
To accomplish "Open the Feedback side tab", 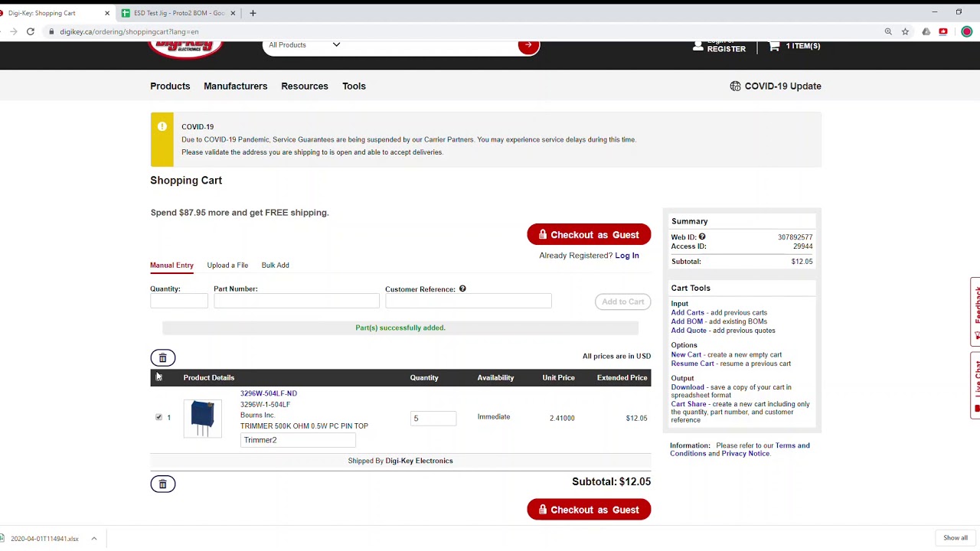I will pyautogui.click(x=975, y=311).
